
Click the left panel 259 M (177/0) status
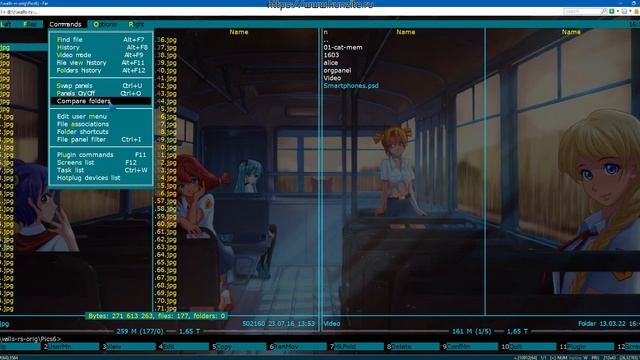140,331
